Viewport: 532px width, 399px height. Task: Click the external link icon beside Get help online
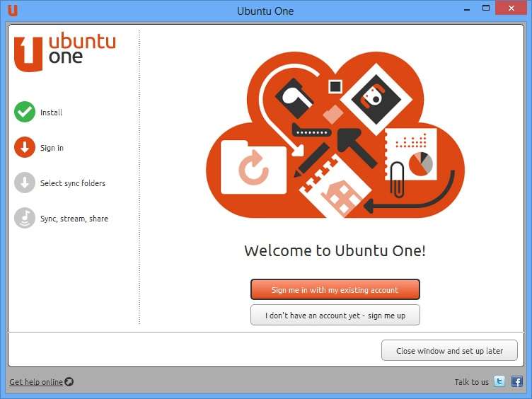point(69,382)
